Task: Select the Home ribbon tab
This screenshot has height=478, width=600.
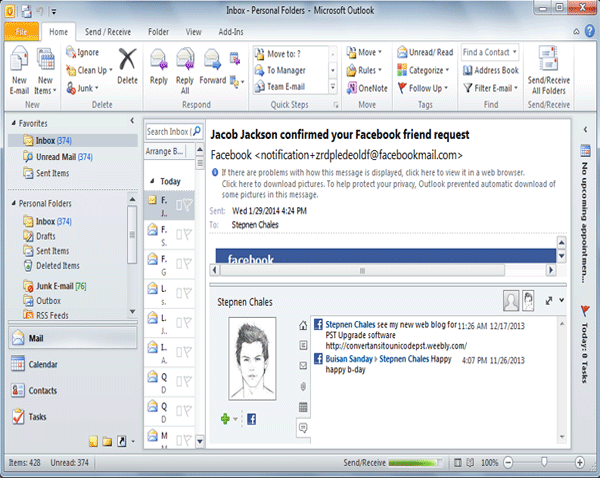Action: click(59, 32)
